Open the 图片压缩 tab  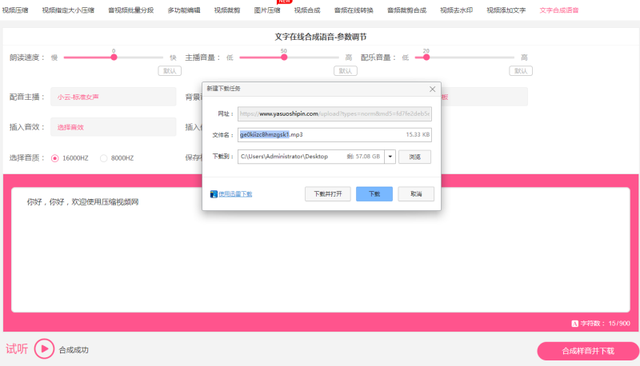(x=267, y=10)
